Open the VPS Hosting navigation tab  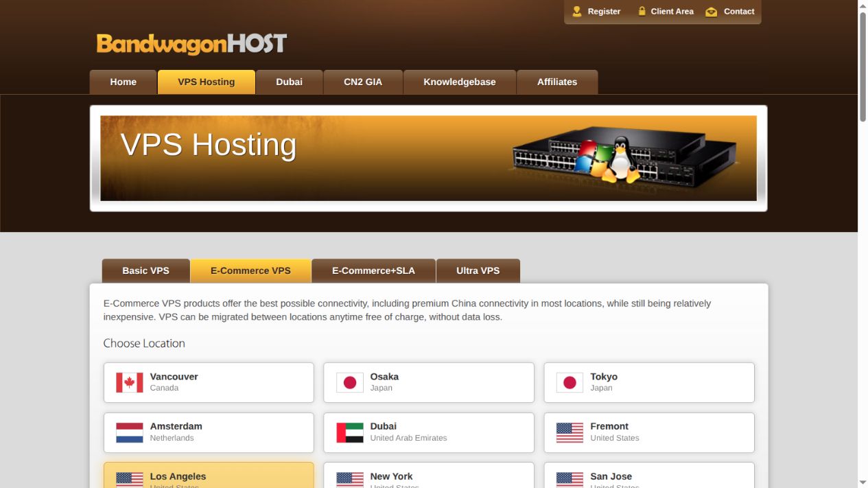click(x=207, y=82)
